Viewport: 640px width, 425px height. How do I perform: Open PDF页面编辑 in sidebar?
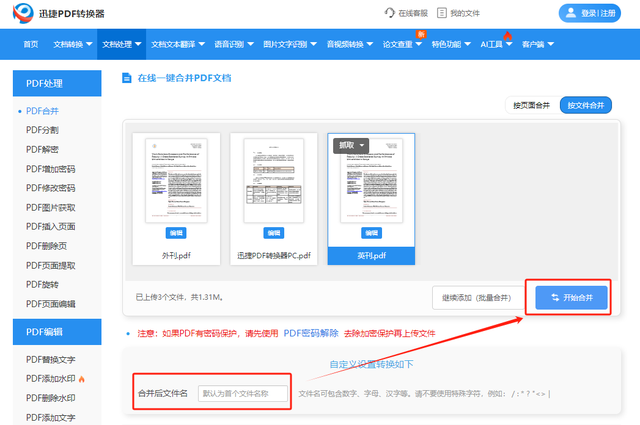tap(51, 304)
